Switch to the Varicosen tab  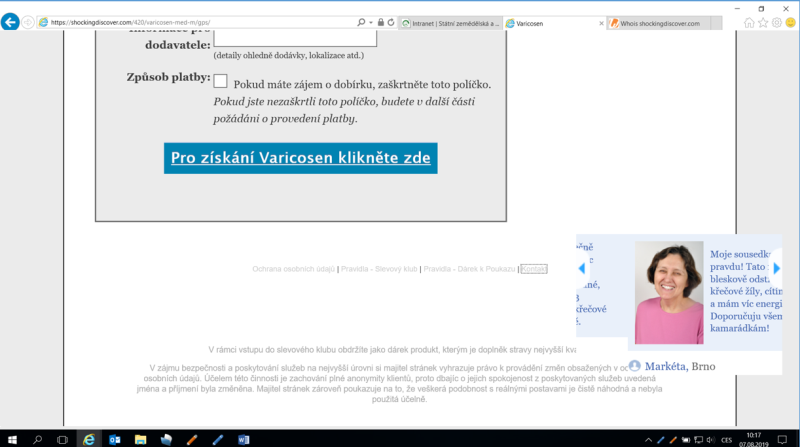[x=550, y=23]
